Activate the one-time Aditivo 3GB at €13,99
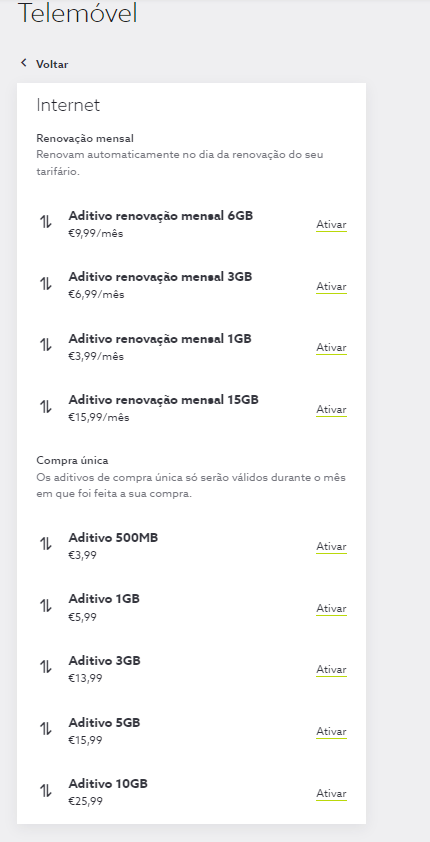Image resolution: width=430 pixels, height=842 pixels. pyautogui.click(x=331, y=670)
